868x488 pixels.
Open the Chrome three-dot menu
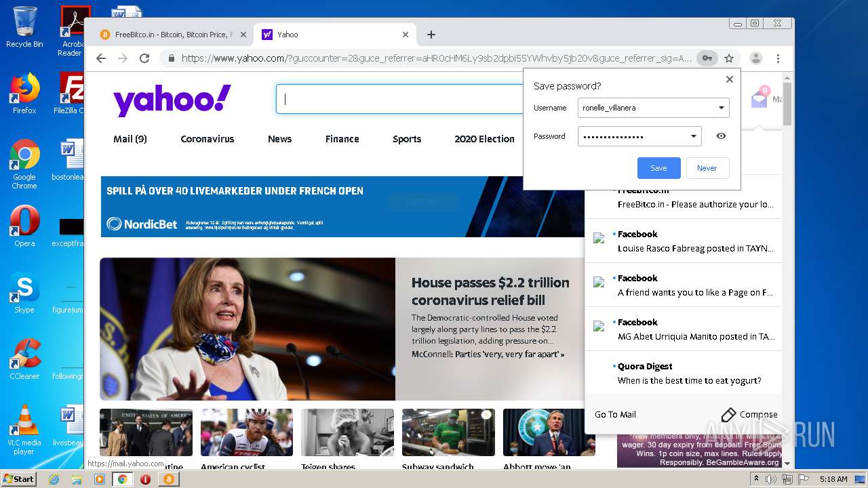[778, 58]
